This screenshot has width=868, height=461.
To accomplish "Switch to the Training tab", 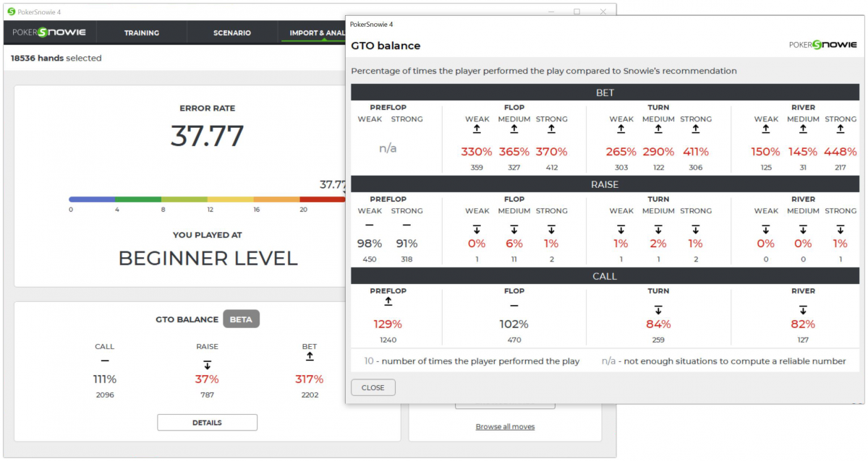I will click(x=142, y=33).
